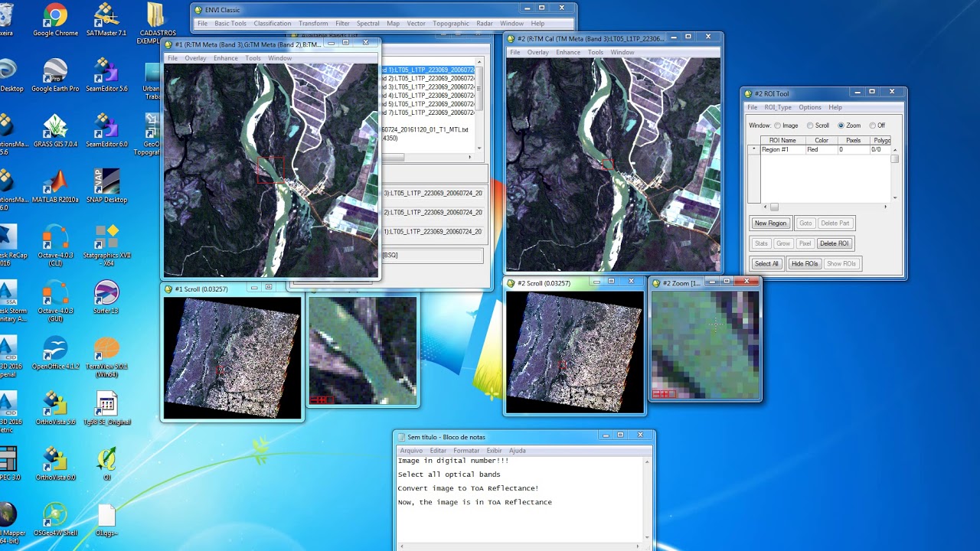Image resolution: width=980 pixels, height=551 pixels.
Task: Open OpenOffice 4.1.2 shortcut
Action: click(55, 353)
